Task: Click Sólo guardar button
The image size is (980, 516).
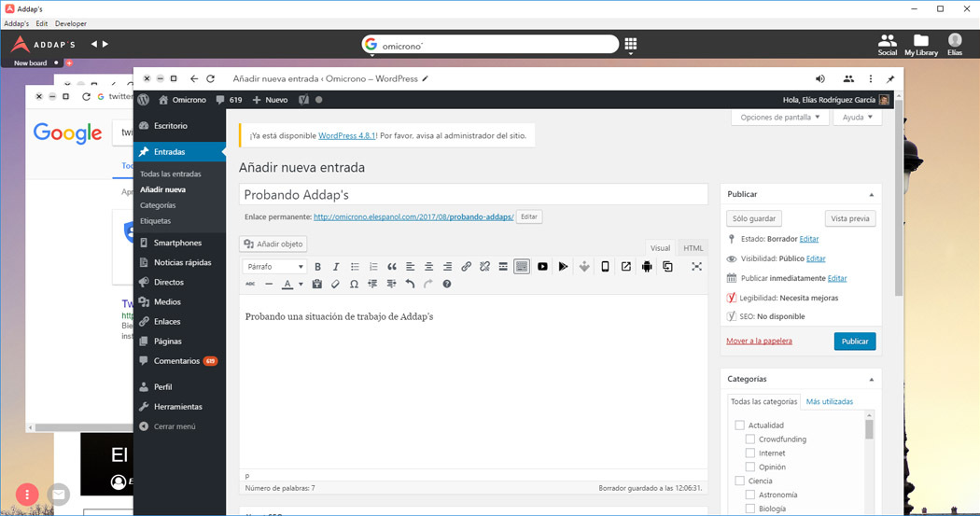Action: pos(754,218)
